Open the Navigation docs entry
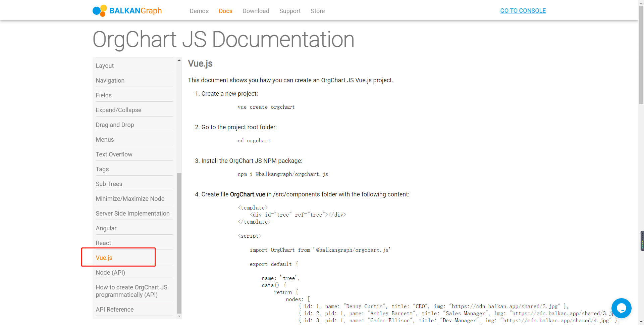The image size is (644, 325). coord(134,81)
